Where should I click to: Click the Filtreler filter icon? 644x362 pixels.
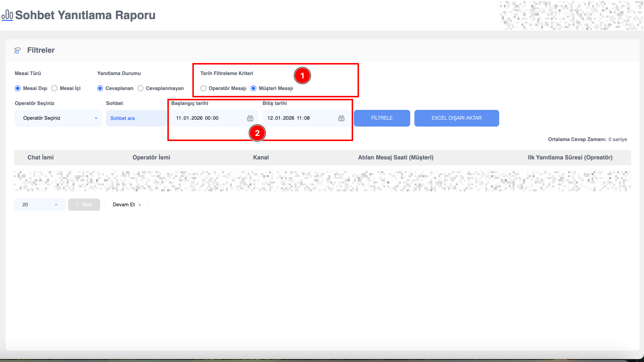tap(17, 50)
